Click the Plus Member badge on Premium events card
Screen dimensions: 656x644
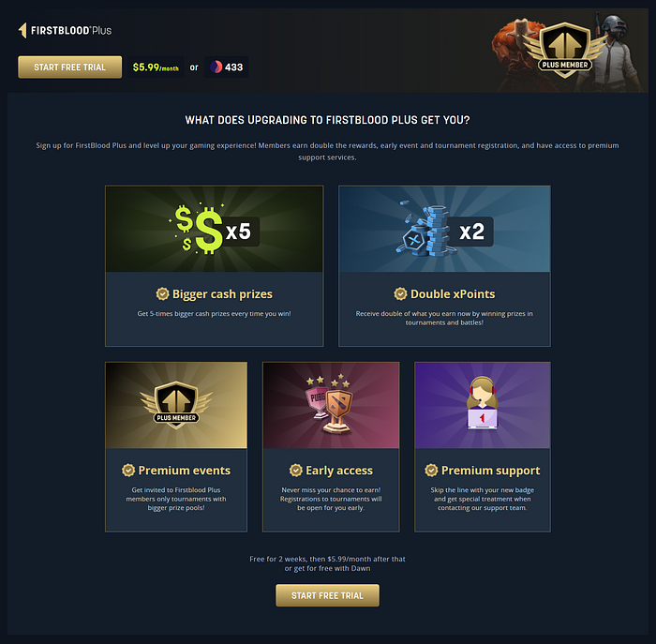(x=176, y=405)
